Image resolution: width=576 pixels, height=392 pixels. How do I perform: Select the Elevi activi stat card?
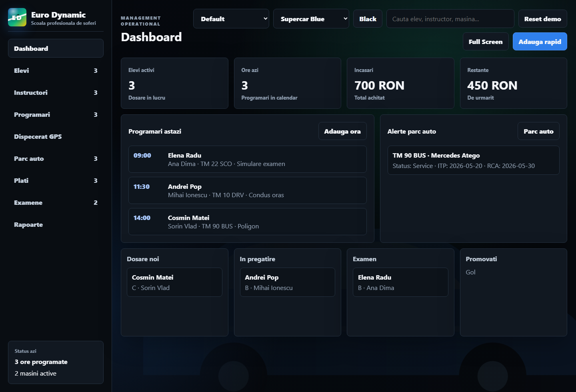[x=174, y=83]
